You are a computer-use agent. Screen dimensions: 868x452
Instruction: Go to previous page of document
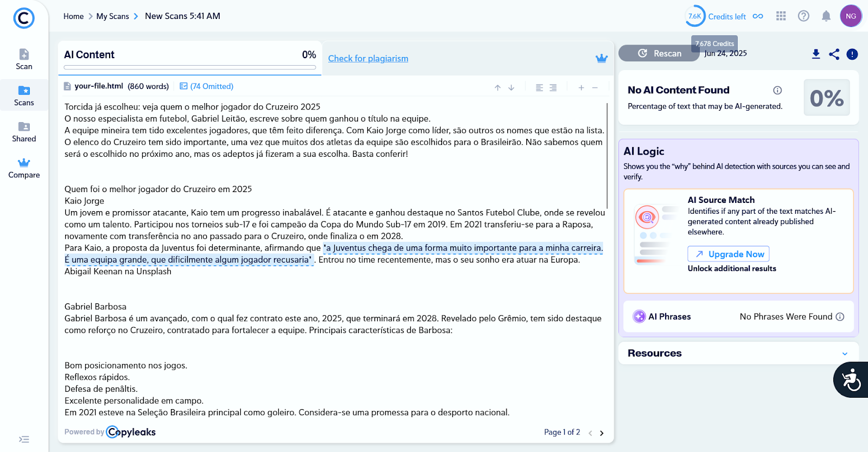click(590, 433)
